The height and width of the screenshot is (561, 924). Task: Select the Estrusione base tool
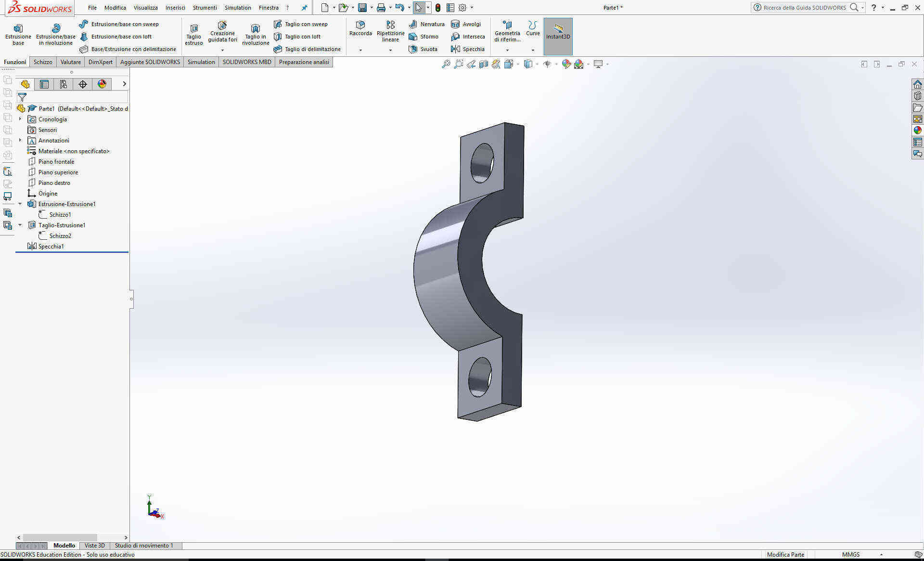(18, 35)
